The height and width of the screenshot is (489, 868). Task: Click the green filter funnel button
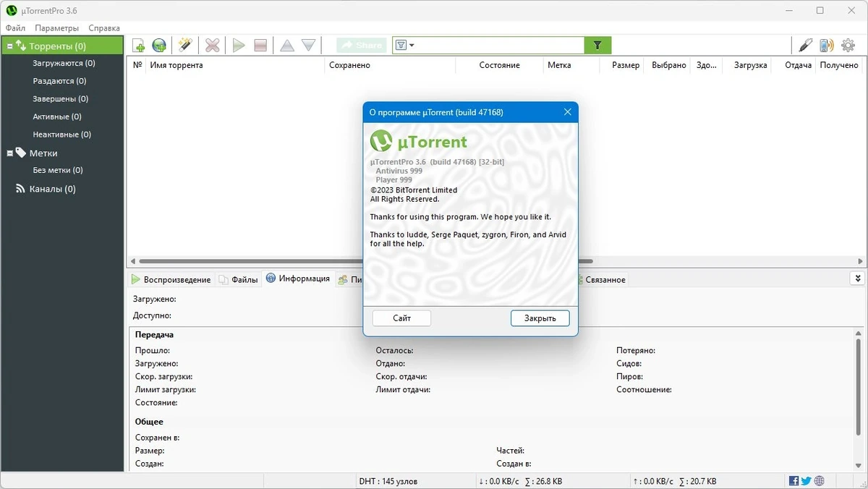coord(597,46)
